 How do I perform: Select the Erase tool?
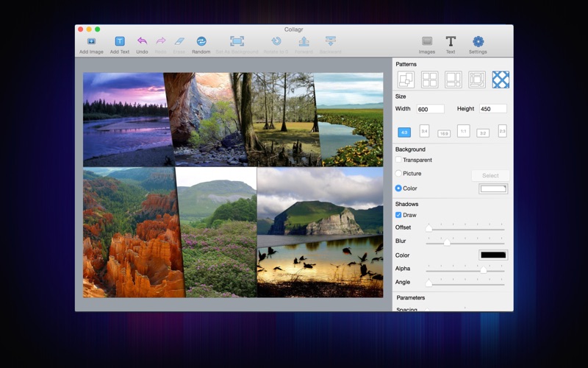click(179, 41)
